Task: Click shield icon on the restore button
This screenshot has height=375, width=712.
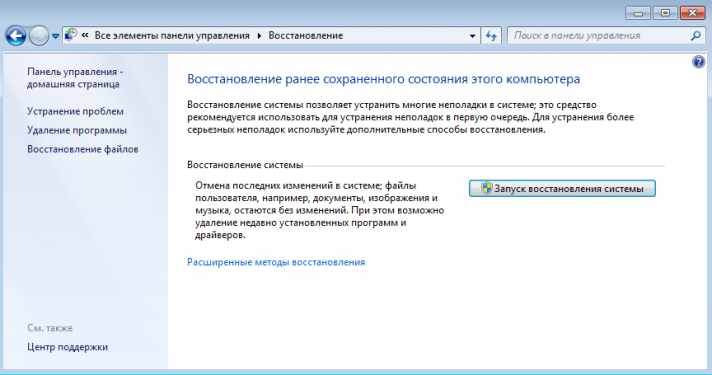Action: pyautogui.click(x=486, y=188)
